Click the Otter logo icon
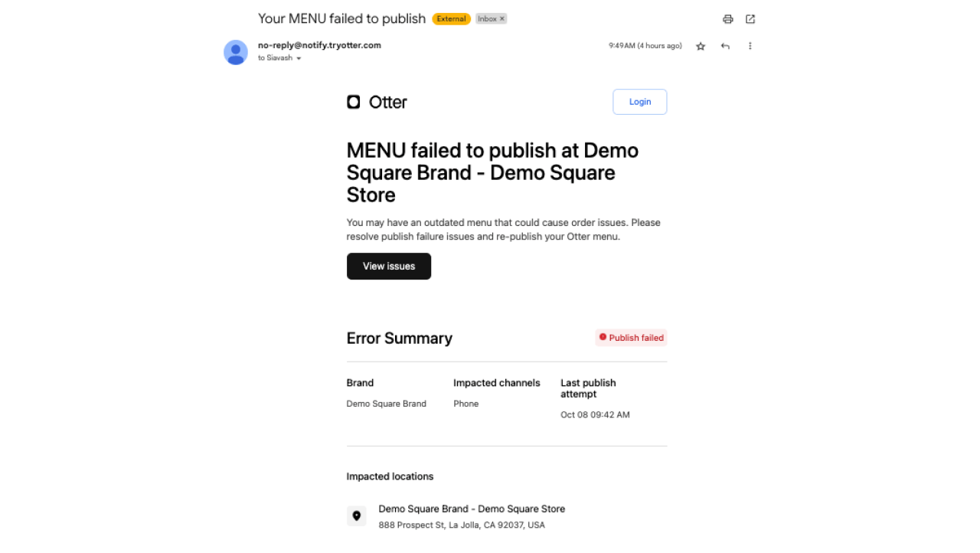Screen dimensions: 980x553 pyautogui.click(x=354, y=102)
